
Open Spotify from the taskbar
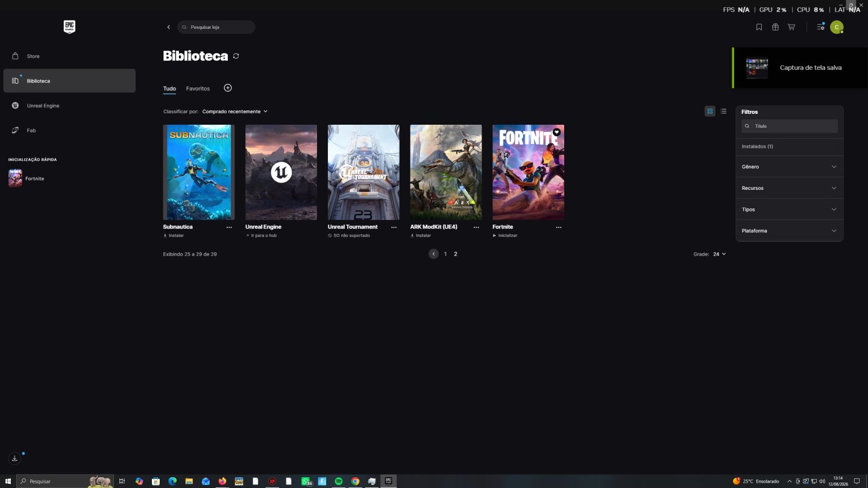pos(339,481)
